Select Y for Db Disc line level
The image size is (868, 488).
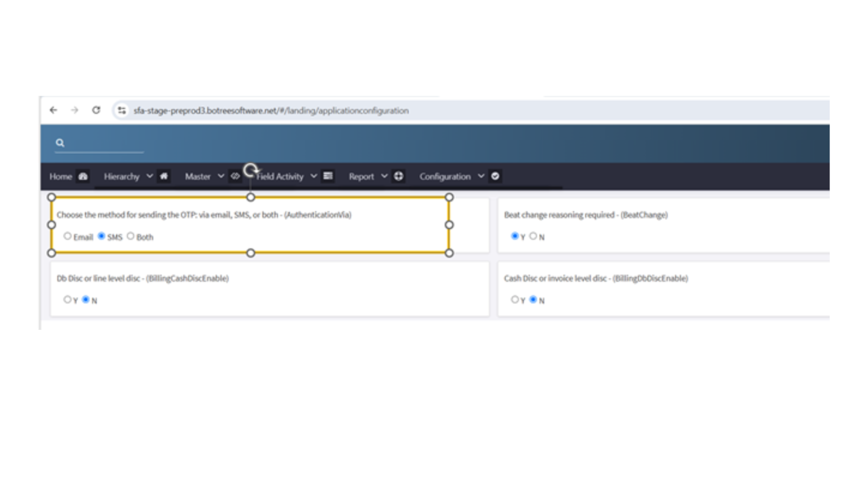click(x=67, y=299)
